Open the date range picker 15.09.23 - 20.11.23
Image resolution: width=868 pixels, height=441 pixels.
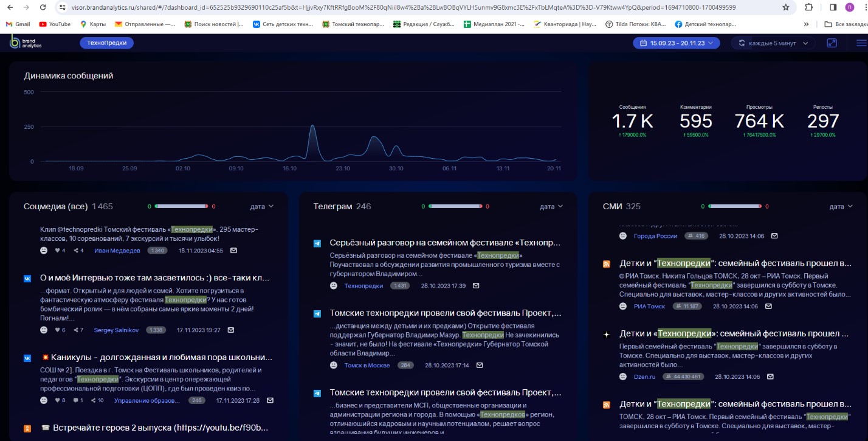[676, 43]
